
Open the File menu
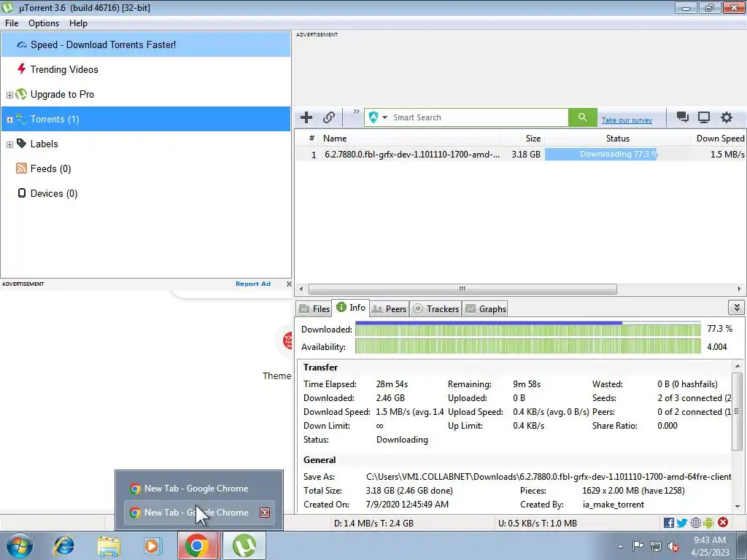[x=12, y=23]
